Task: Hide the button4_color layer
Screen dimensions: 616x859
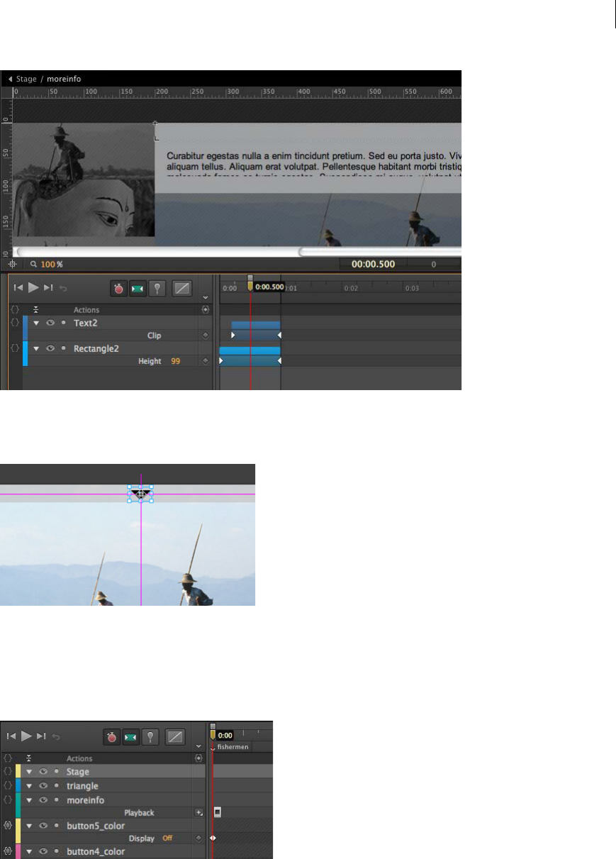Action: pyautogui.click(x=43, y=852)
